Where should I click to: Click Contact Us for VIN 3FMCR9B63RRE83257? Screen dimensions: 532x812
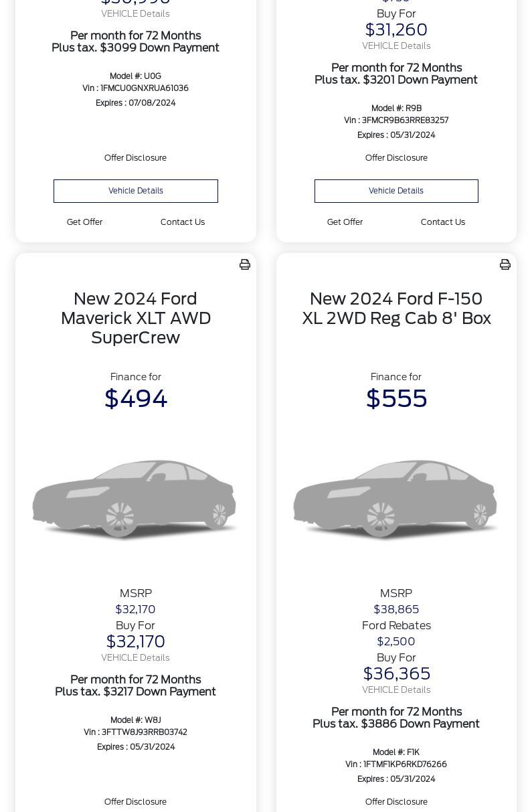[x=443, y=222]
